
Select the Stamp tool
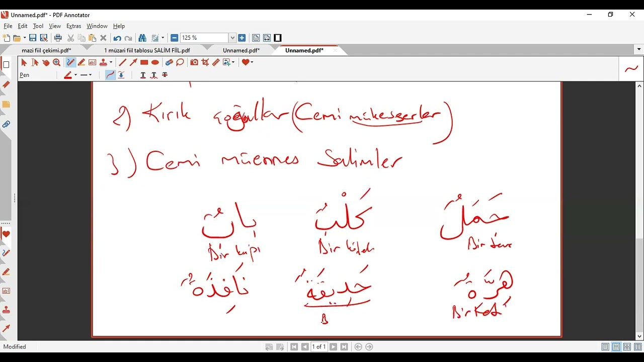tap(103, 62)
